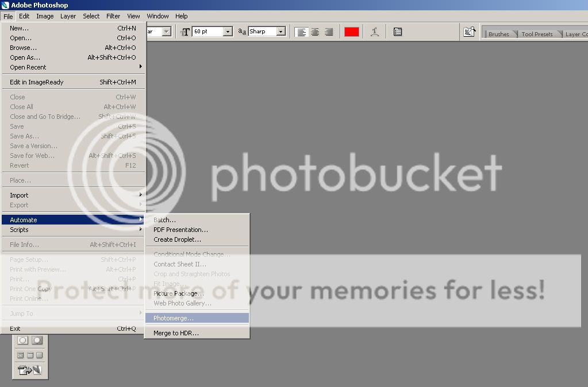This screenshot has height=387, width=588.
Task: Open the font size dropdown arrow
Action: click(228, 32)
